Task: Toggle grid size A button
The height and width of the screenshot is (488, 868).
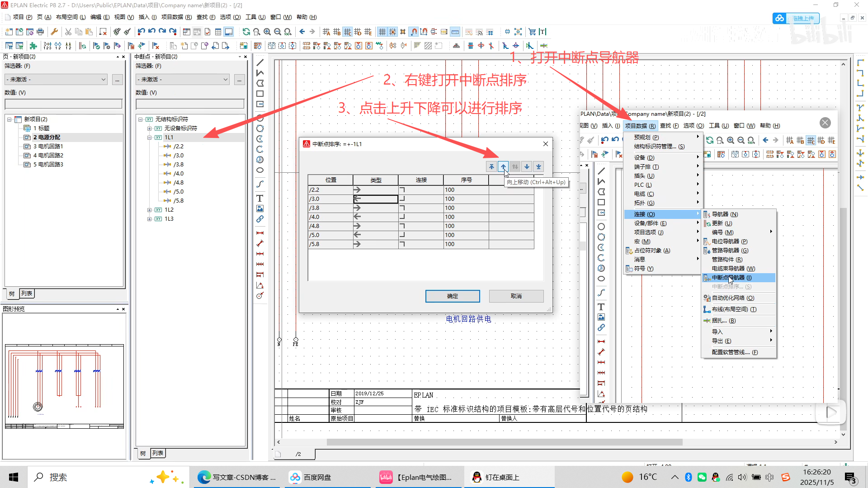Action: coord(326,32)
